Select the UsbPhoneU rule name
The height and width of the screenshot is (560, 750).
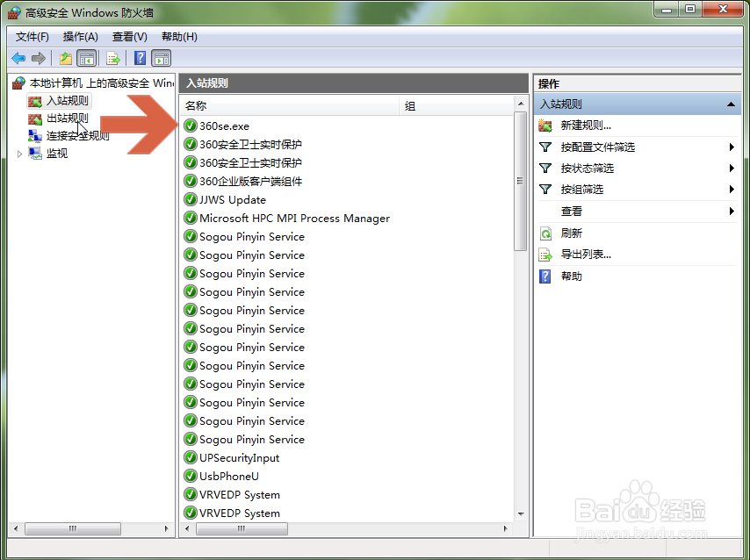[229, 477]
